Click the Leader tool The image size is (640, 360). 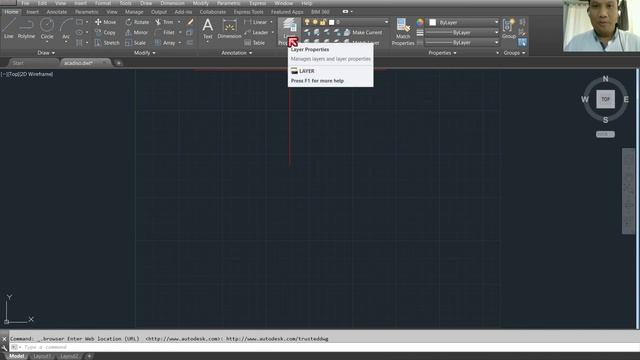click(x=256, y=32)
